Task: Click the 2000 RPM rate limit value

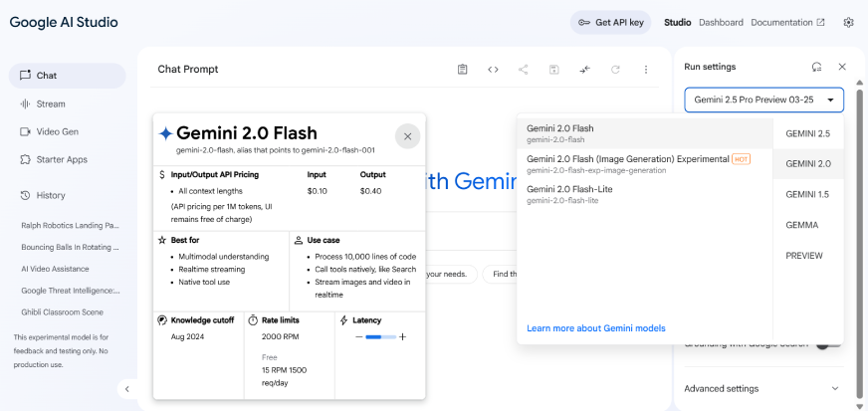Action: [283, 336]
